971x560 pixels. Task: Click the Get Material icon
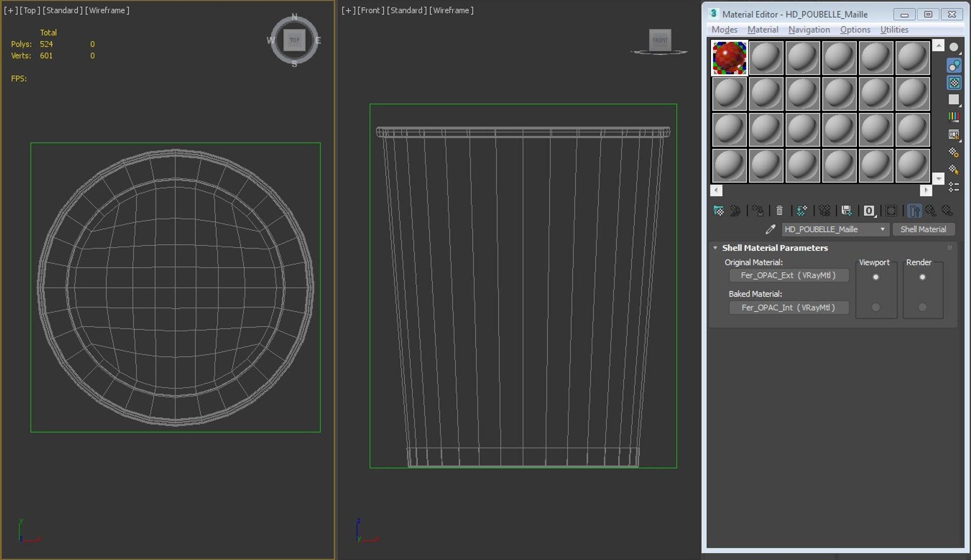[719, 211]
